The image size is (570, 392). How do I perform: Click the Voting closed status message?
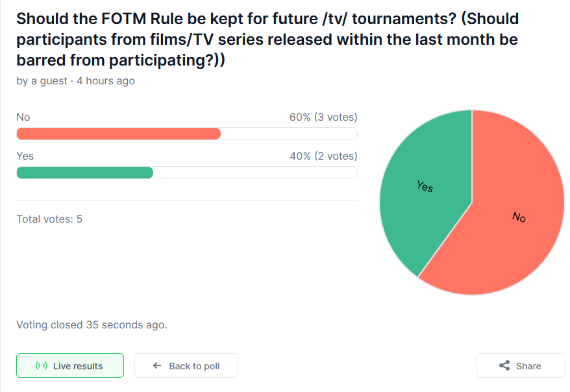[92, 325]
